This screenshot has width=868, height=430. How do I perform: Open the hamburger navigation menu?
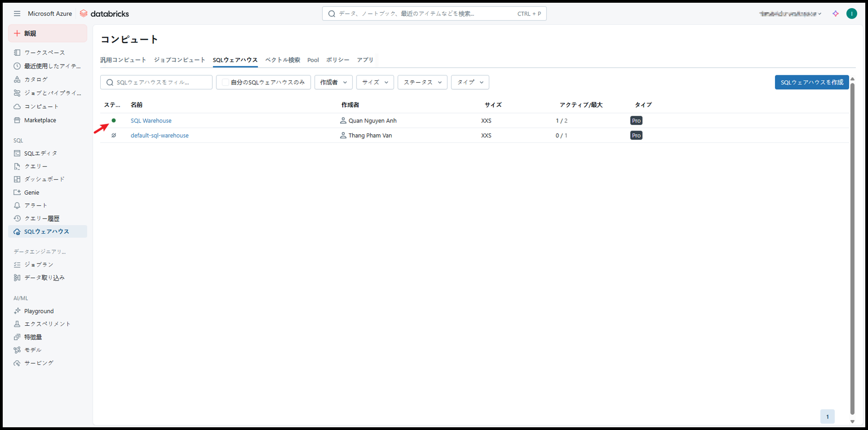point(17,14)
